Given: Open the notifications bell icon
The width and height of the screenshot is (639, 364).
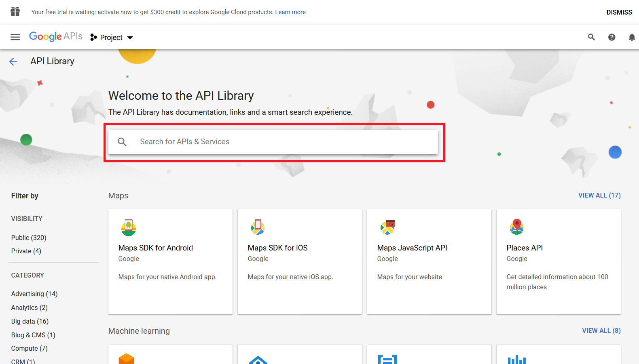Looking at the screenshot, I should pos(631,37).
